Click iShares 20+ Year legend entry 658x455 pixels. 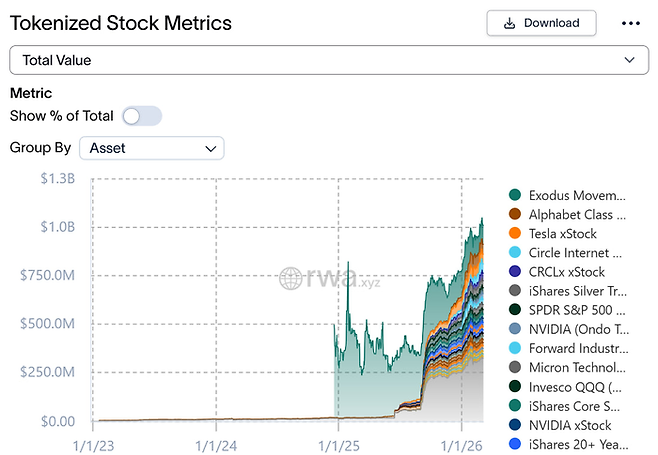(576, 444)
